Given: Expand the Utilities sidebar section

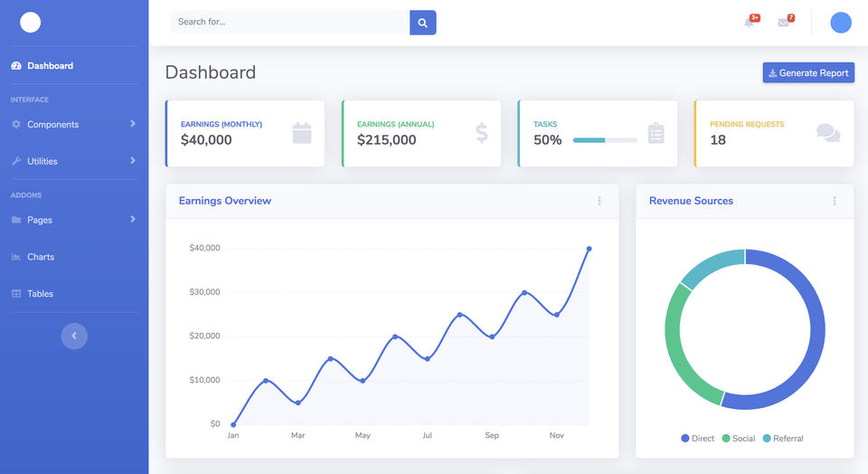Looking at the screenshot, I should tap(73, 161).
